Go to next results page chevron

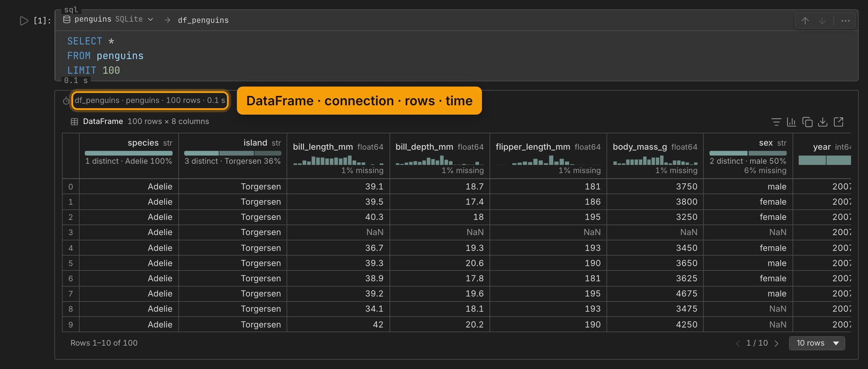pos(776,343)
